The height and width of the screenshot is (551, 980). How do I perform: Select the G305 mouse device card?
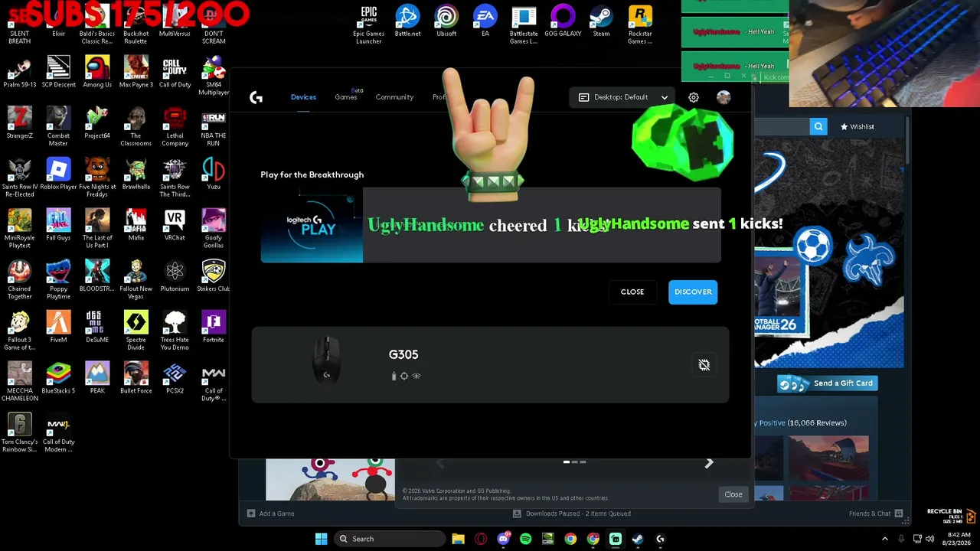pos(490,365)
